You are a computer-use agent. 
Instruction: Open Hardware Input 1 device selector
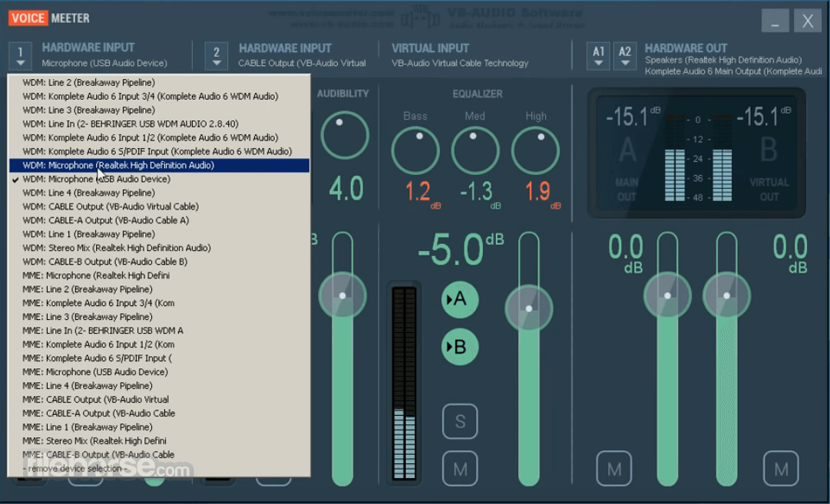tap(20, 55)
